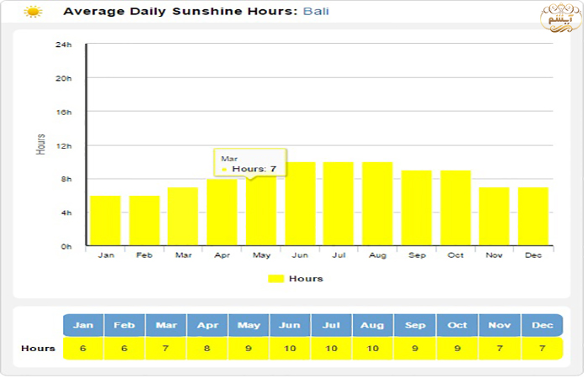
Task: Click the August bar in chart
Action: coord(377,204)
